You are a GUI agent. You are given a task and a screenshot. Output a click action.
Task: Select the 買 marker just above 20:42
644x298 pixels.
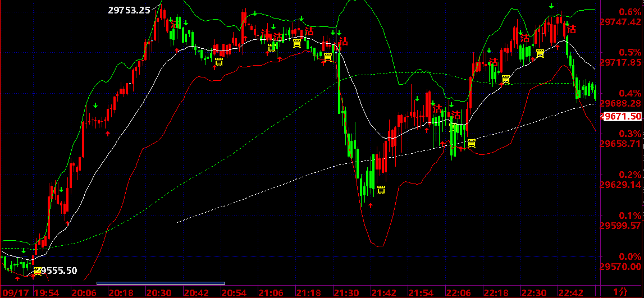219,62
